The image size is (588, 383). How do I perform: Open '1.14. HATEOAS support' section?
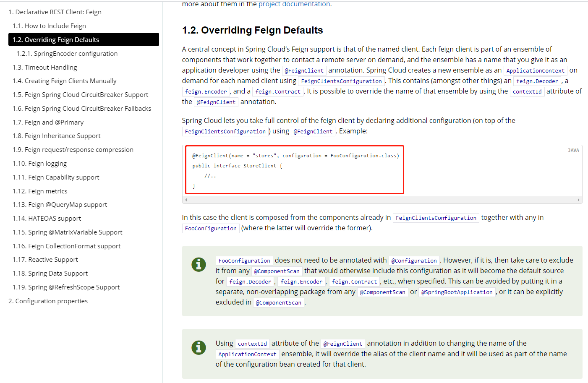47,219
